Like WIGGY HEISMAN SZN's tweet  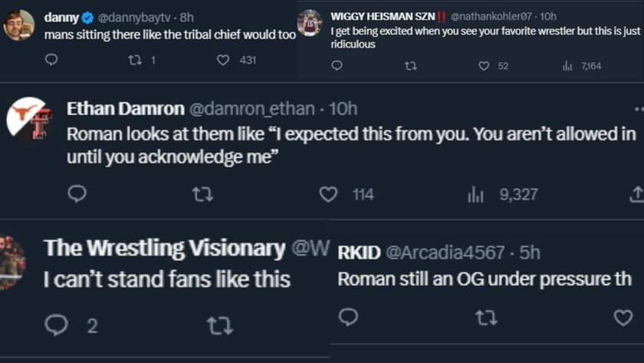pos(484,66)
